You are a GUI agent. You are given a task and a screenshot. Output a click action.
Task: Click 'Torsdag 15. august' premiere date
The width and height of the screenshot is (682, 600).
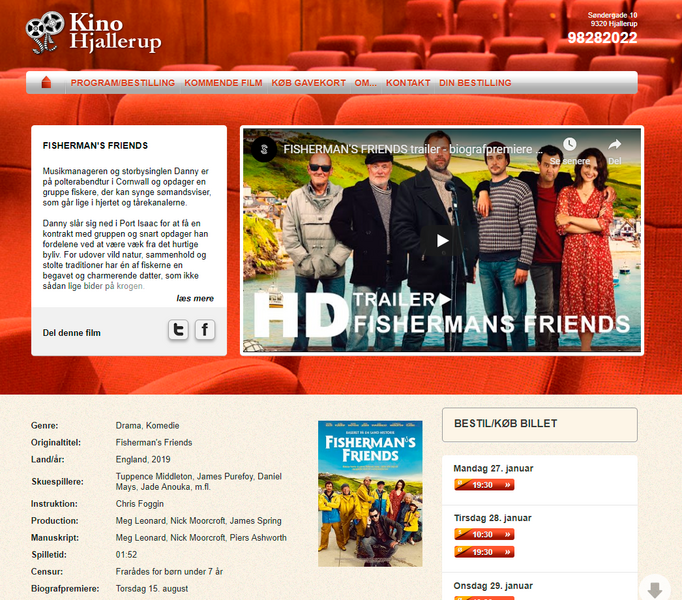[152, 589]
